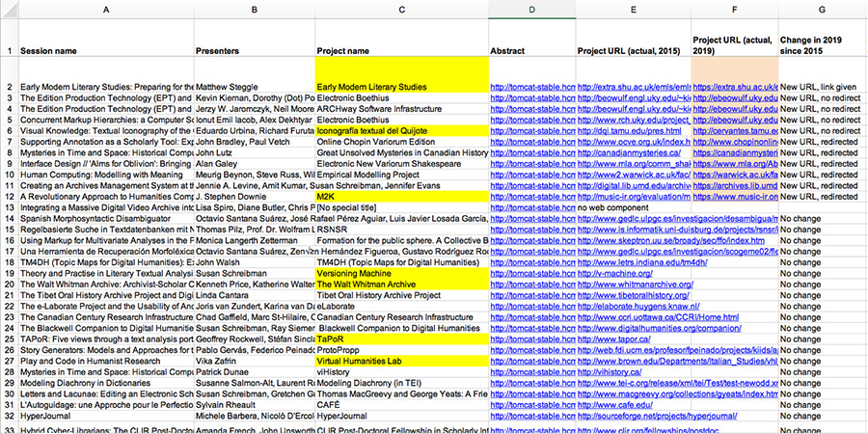Click 'Project URL (actual, 2019)' header cell
Viewport: 868px width, 434px height.
point(735,38)
